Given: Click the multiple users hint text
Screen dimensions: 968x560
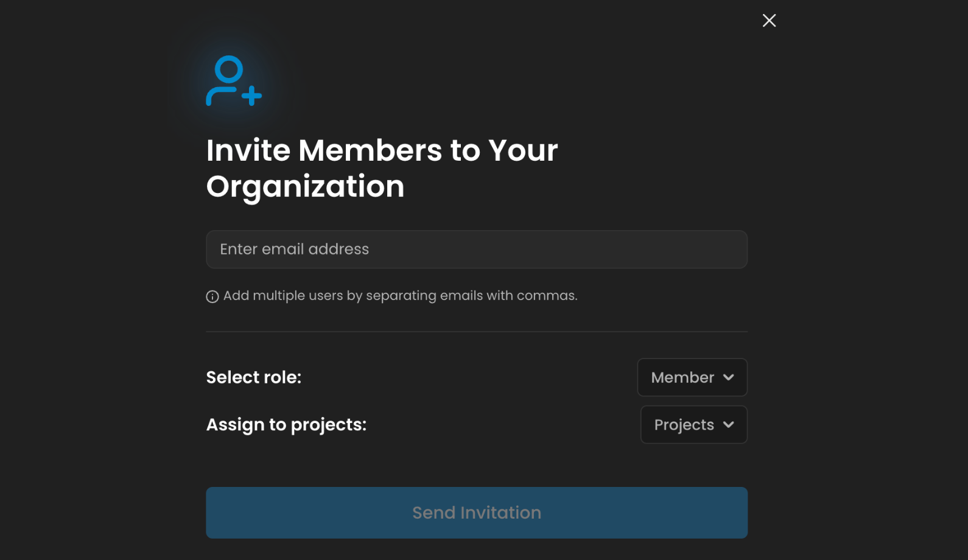Looking at the screenshot, I should point(401,296).
